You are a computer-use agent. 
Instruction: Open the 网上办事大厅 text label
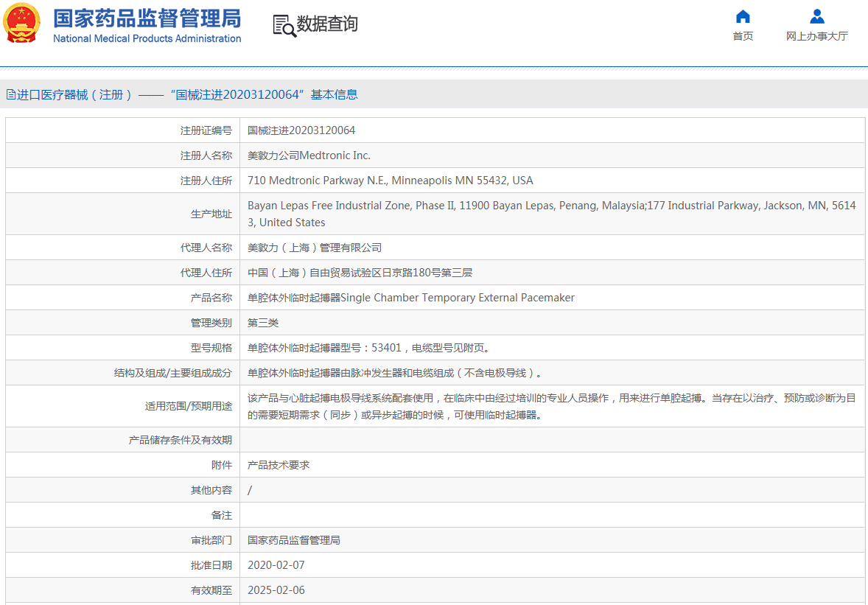pyautogui.click(x=816, y=36)
